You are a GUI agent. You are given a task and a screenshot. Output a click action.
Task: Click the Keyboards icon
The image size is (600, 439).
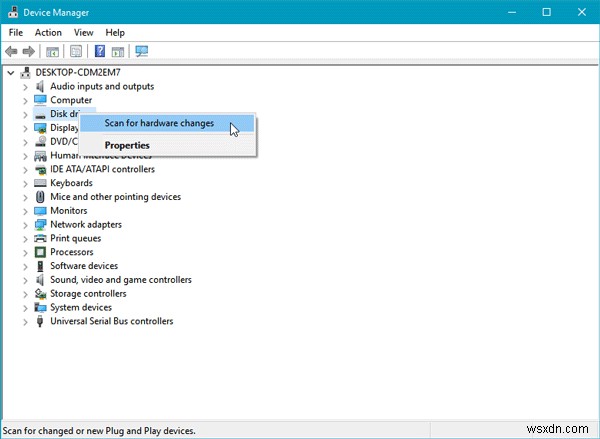[40, 183]
